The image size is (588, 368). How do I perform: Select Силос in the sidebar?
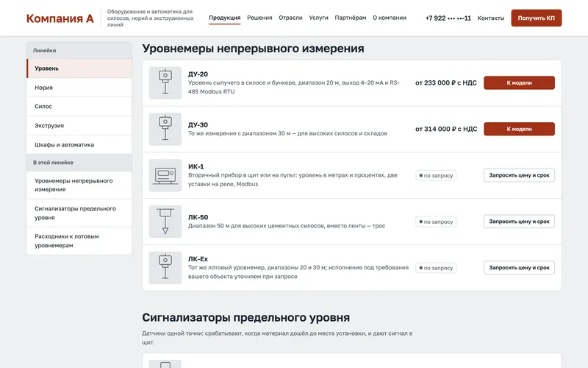point(79,106)
